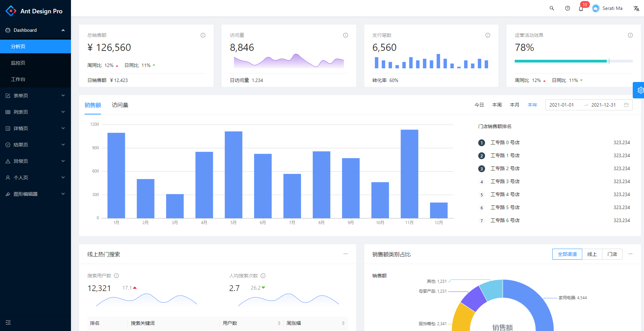Show info tooltip on 运营活动效果 card
This screenshot has width=644, height=331.
[x=630, y=35]
